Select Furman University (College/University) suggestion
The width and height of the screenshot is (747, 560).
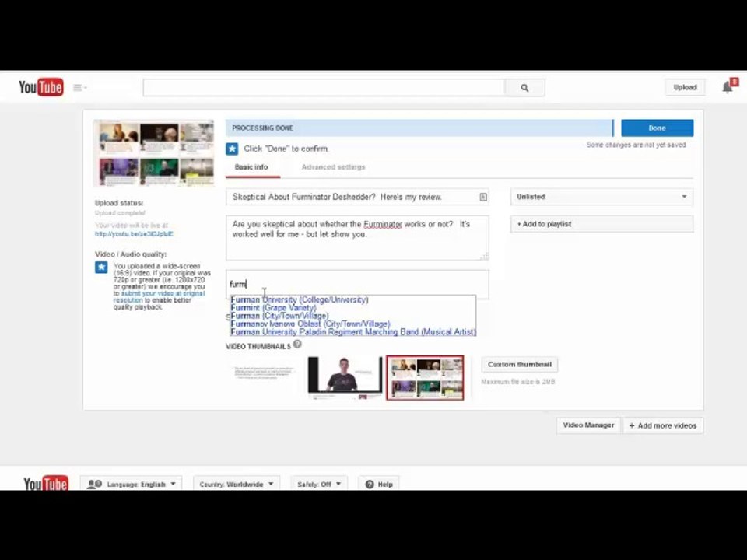click(300, 299)
